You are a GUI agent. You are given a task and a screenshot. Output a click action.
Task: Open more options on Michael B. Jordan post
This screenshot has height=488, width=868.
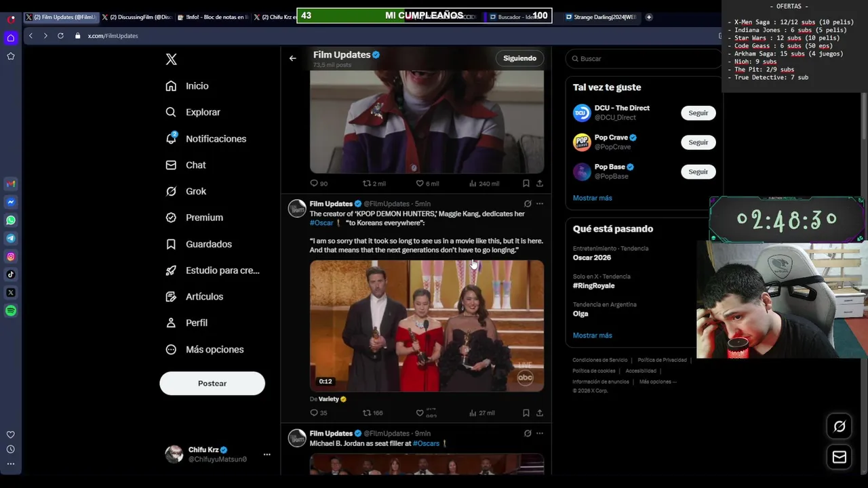coord(540,433)
